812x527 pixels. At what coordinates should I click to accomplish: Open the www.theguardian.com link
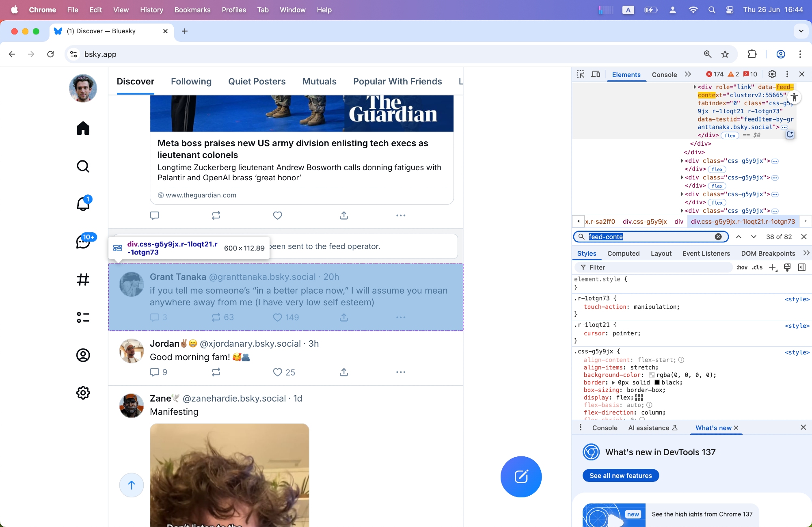coord(201,195)
